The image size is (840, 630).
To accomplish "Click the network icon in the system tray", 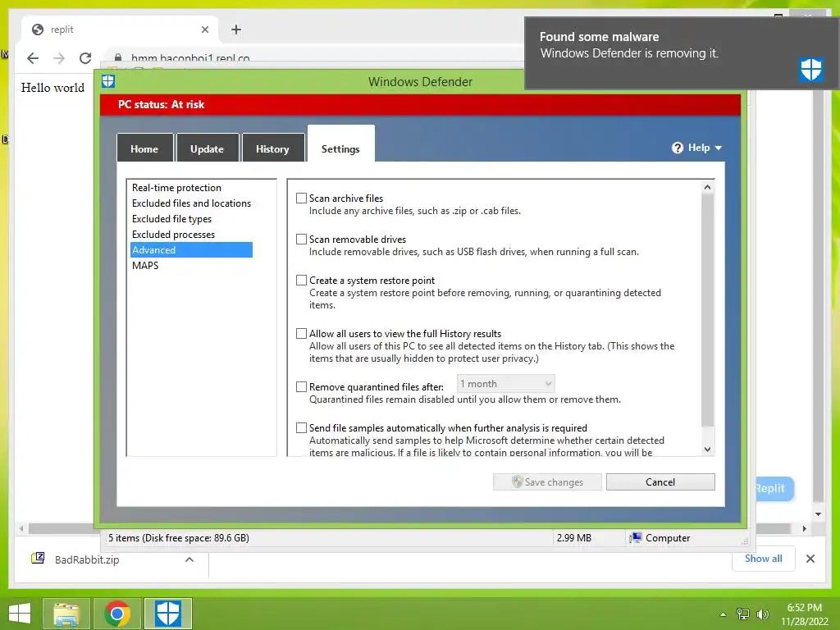I will coord(743,614).
